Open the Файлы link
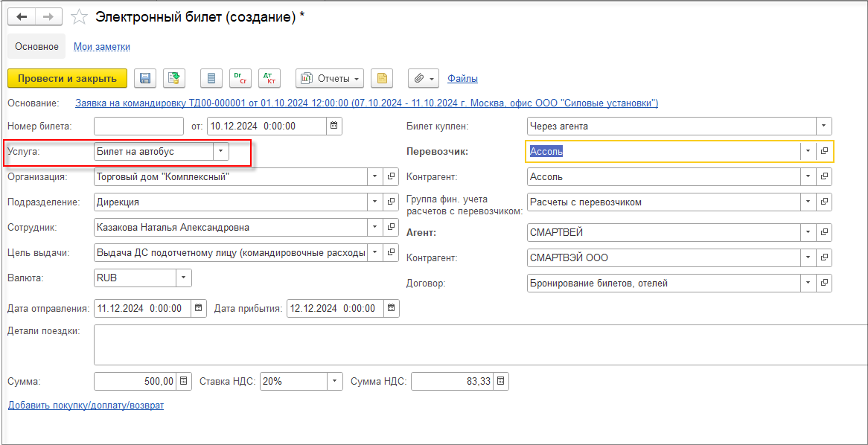Screen dimensions: 868x445 click(x=463, y=79)
